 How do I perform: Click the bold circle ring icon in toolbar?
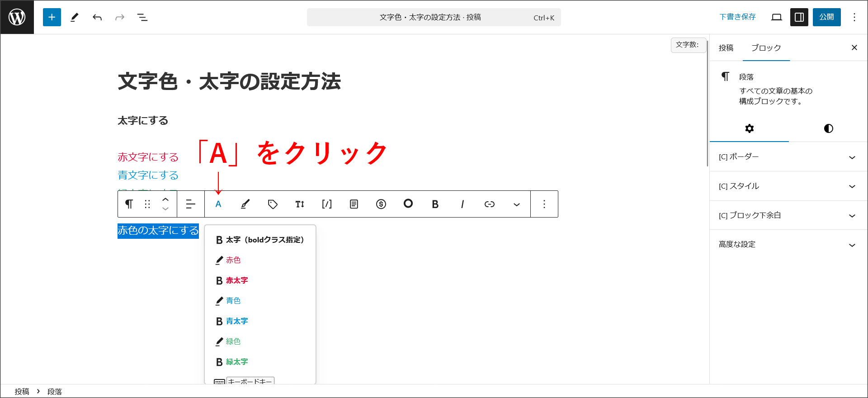408,204
